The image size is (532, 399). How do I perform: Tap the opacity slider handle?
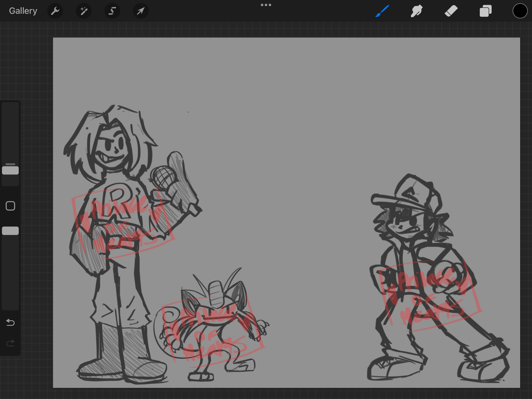point(10,230)
